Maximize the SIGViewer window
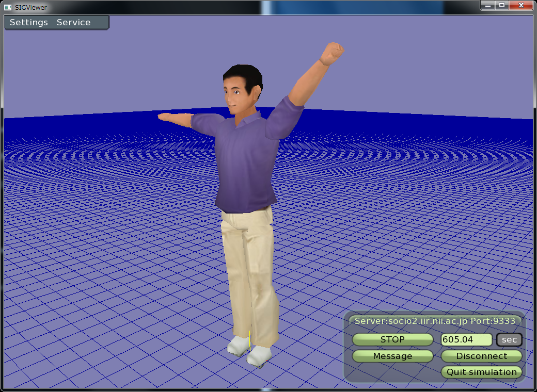Image resolution: width=537 pixels, height=392 pixels. point(501,5)
